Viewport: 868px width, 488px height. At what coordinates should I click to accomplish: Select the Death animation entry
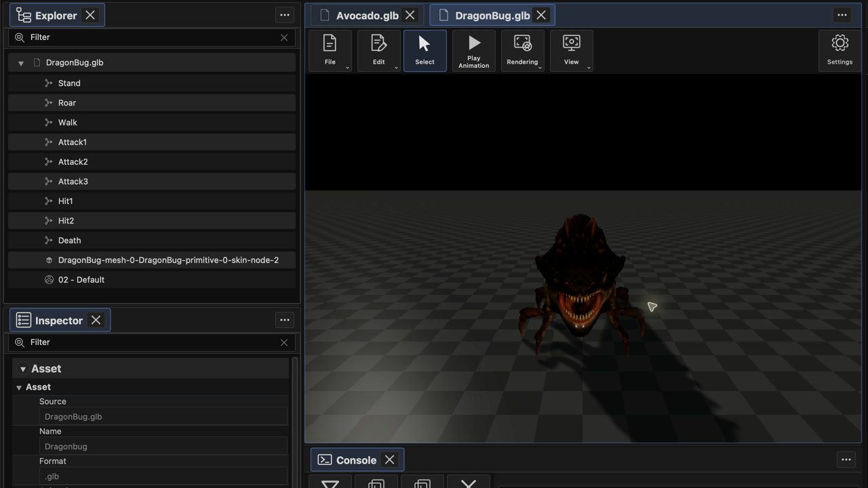point(152,241)
